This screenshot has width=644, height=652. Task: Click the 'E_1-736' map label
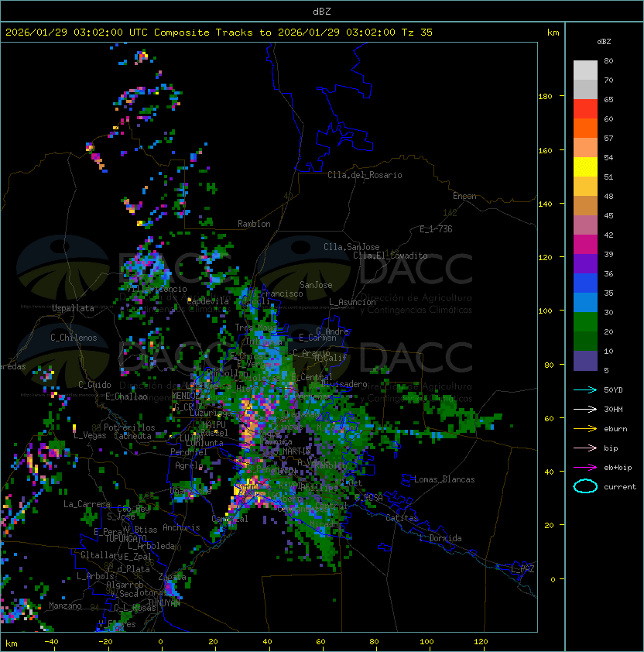(x=436, y=229)
